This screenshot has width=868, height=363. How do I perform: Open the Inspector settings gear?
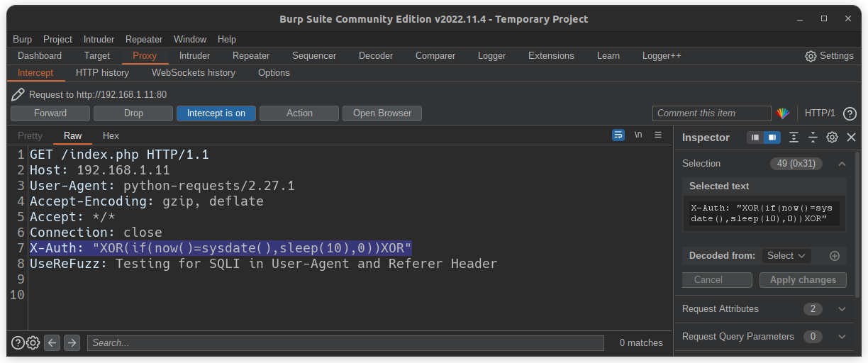coord(833,138)
